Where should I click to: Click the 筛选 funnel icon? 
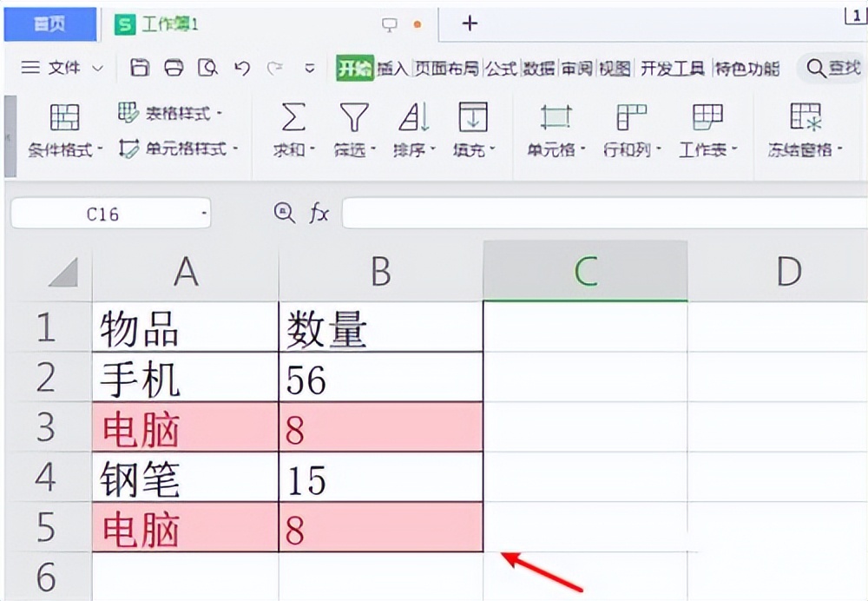(x=354, y=117)
